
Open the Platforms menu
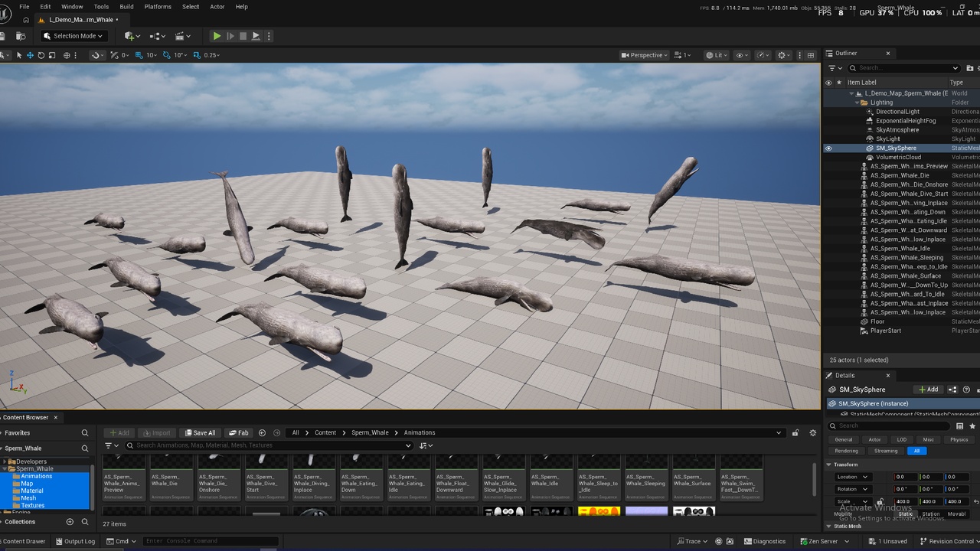(158, 7)
